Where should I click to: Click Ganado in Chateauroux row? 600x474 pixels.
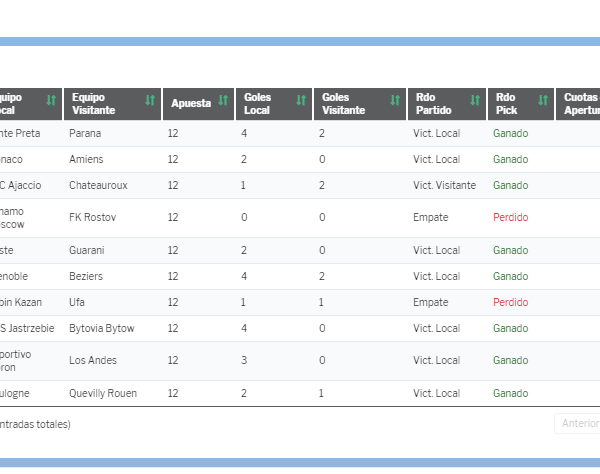click(510, 185)
